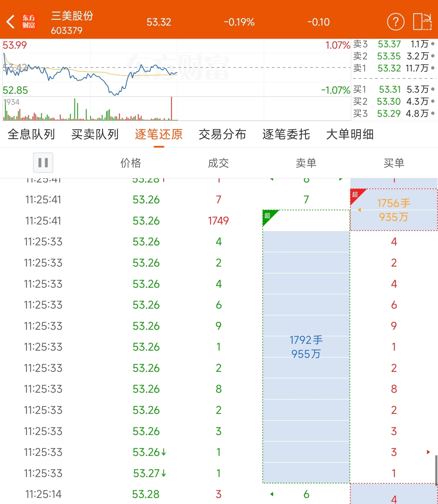Tap the dot beside 卖1 quote
The image size is (438, 504).
coord(433,68)
